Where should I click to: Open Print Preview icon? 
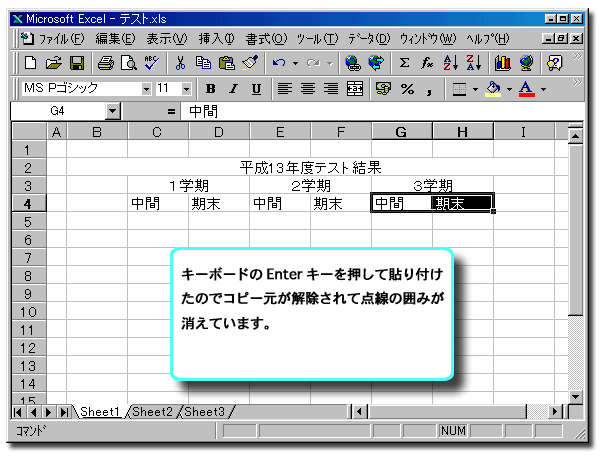[x=129, y=63]
